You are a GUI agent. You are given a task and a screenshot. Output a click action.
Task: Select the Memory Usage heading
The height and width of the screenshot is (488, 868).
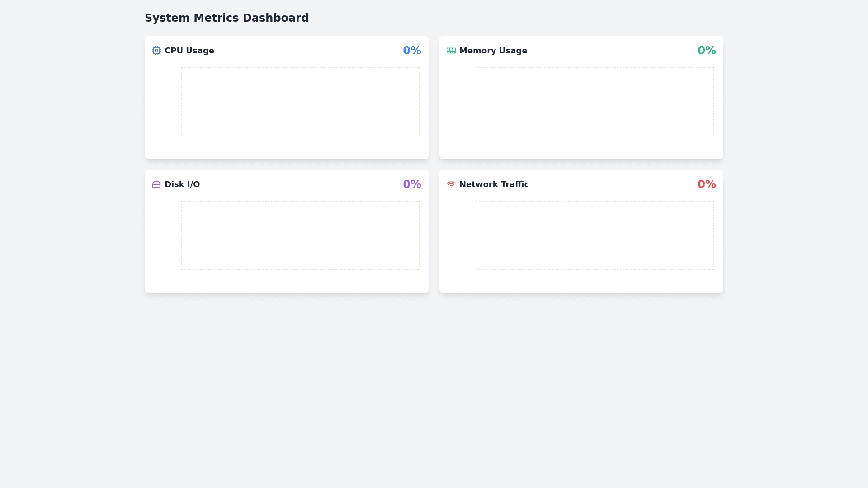point(493,51)
